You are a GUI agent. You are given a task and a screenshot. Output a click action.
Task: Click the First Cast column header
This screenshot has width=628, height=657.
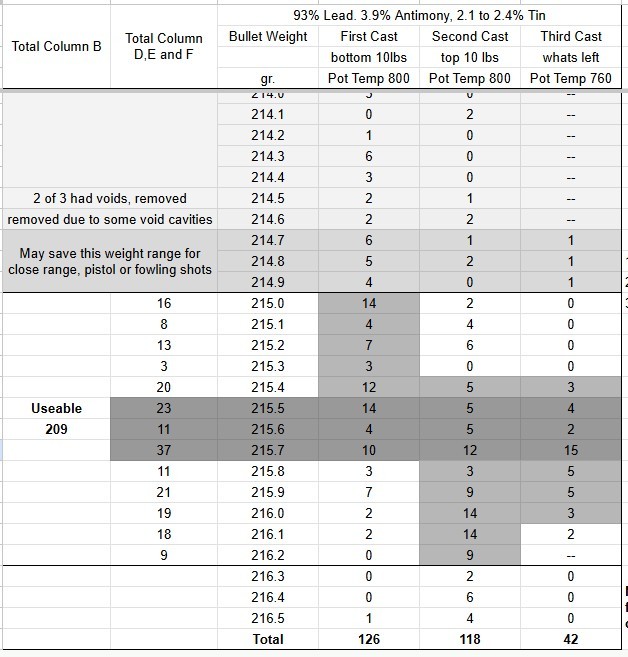point(369,36)
